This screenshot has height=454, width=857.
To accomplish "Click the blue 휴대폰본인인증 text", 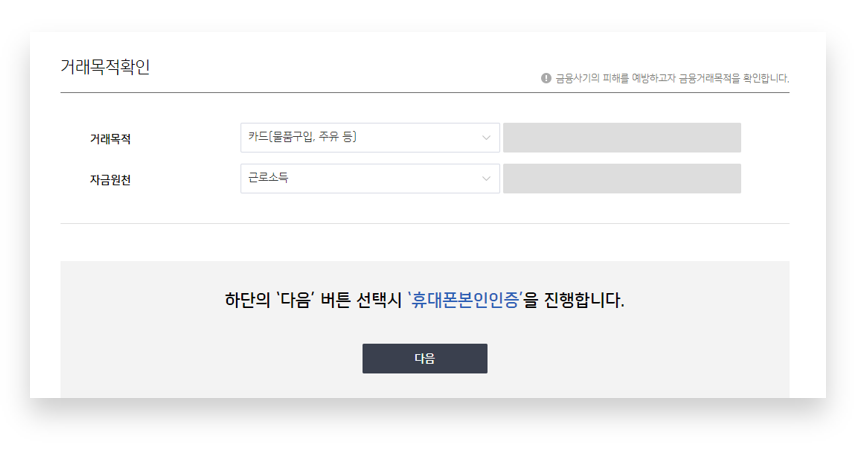I will pos(465,300).
